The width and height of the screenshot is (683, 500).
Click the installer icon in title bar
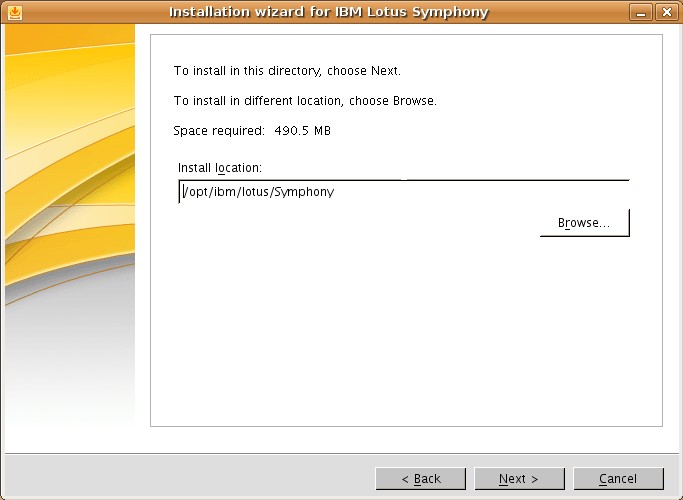click(x=14, y=12)
